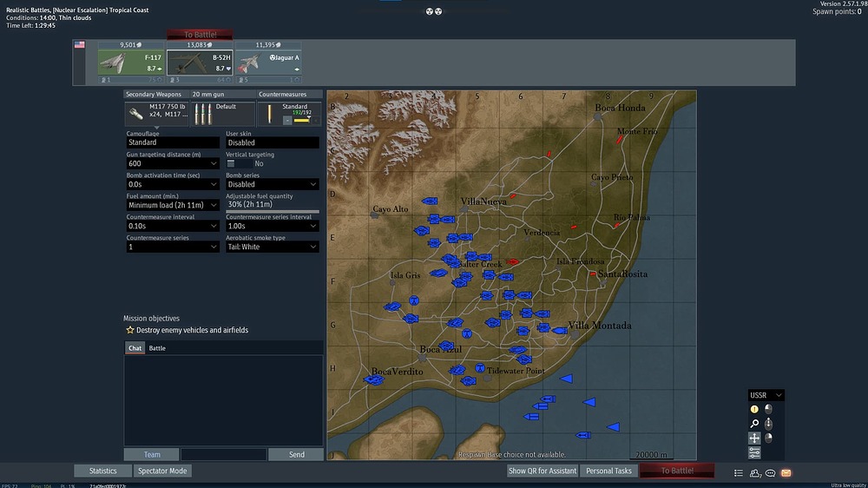Click the blue ground unit at Boca Verdito
This screenshot has height=488, width=868.
coord(373,379)
